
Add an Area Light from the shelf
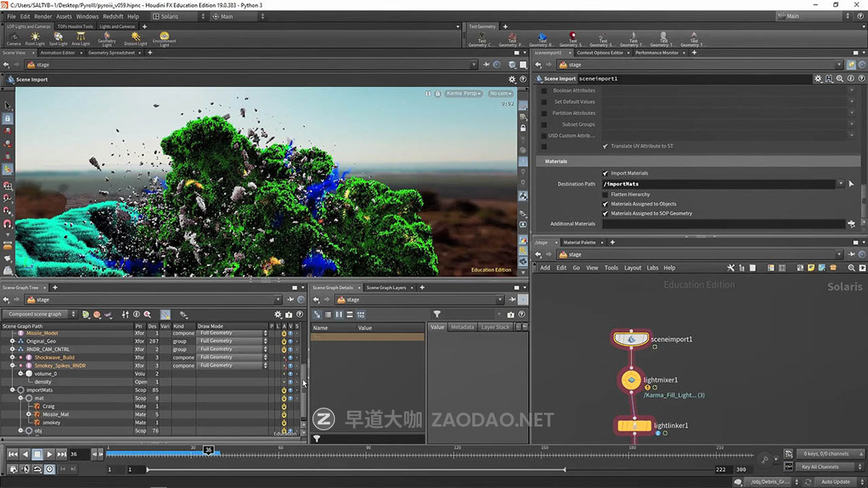pos(80,38)
